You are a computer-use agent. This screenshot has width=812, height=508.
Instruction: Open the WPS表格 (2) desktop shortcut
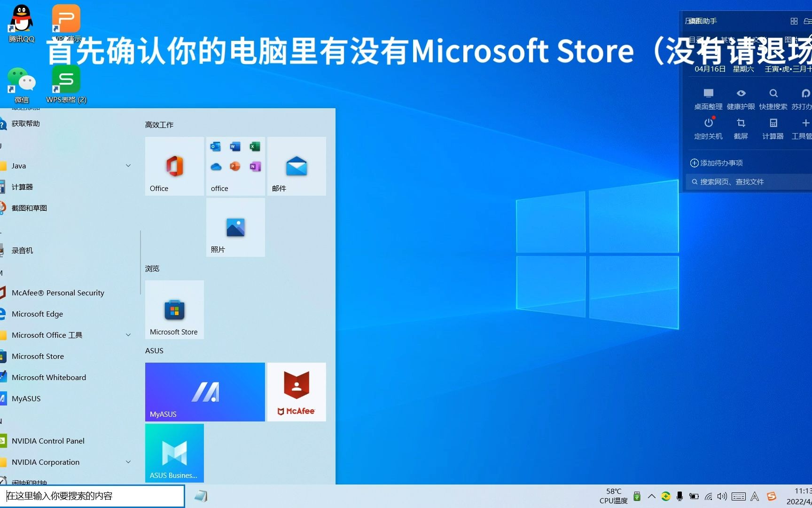click(x=66, y=85)
